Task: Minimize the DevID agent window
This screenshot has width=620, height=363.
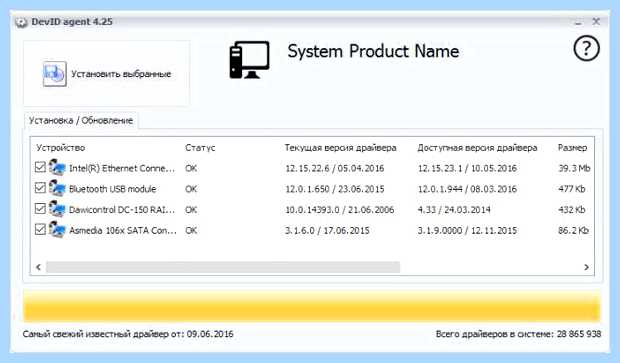Action: (x=578, y=22)
